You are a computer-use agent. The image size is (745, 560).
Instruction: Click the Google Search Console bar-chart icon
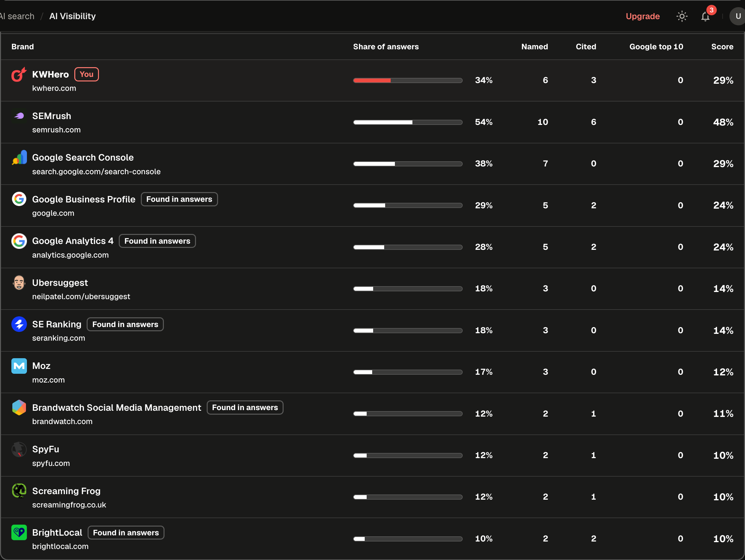[x=19, y=157]
